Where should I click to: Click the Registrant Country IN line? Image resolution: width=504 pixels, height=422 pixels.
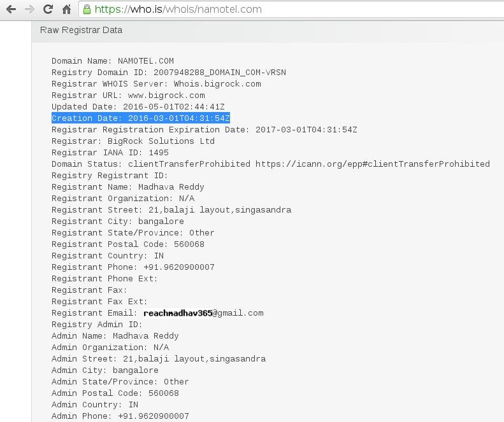point(107,256)
